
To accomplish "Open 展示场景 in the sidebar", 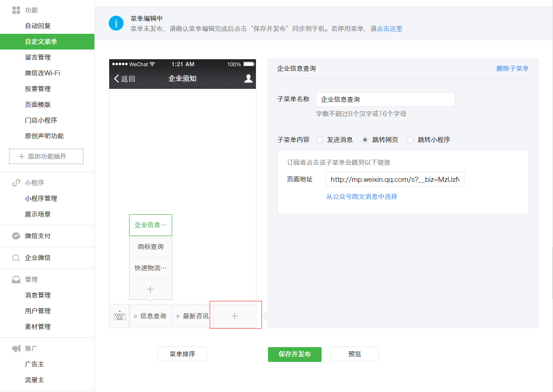I will 38,214.
